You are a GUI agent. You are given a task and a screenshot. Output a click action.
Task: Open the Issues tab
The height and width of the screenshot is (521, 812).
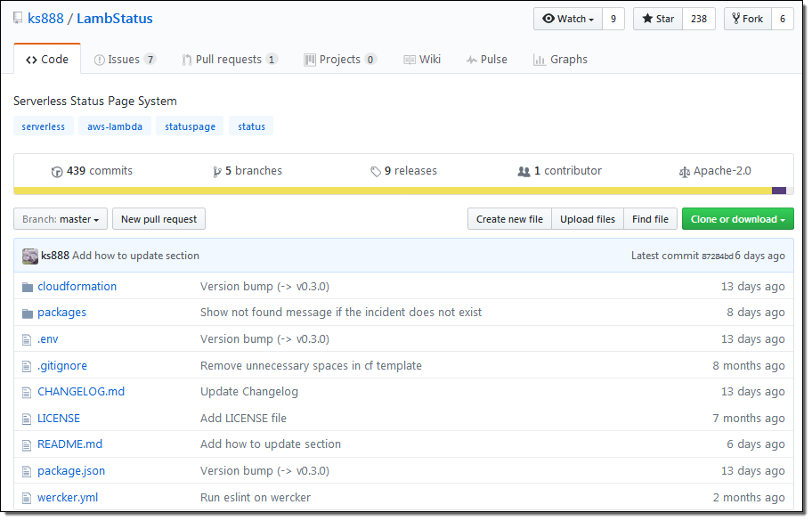pyautogui.click(x=125, y=60)
